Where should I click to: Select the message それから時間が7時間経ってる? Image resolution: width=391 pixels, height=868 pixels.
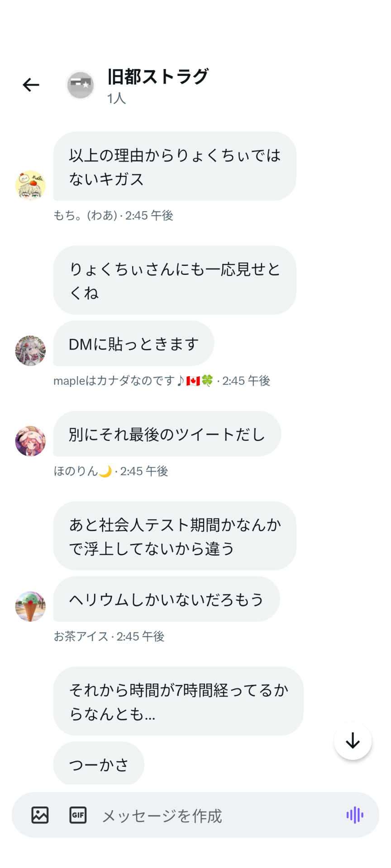point(178,701)
